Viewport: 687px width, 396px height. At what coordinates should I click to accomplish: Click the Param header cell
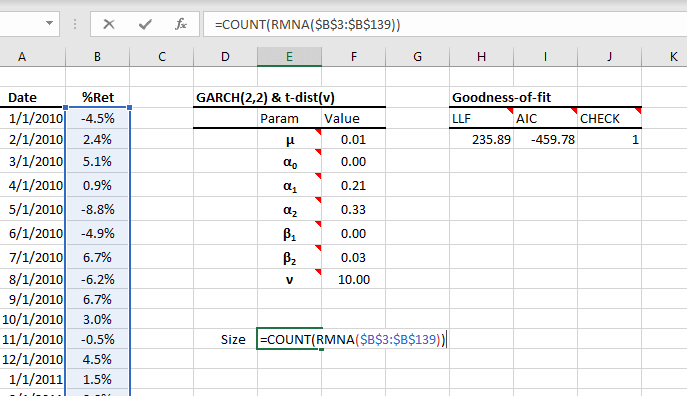[x=289, y=118]
